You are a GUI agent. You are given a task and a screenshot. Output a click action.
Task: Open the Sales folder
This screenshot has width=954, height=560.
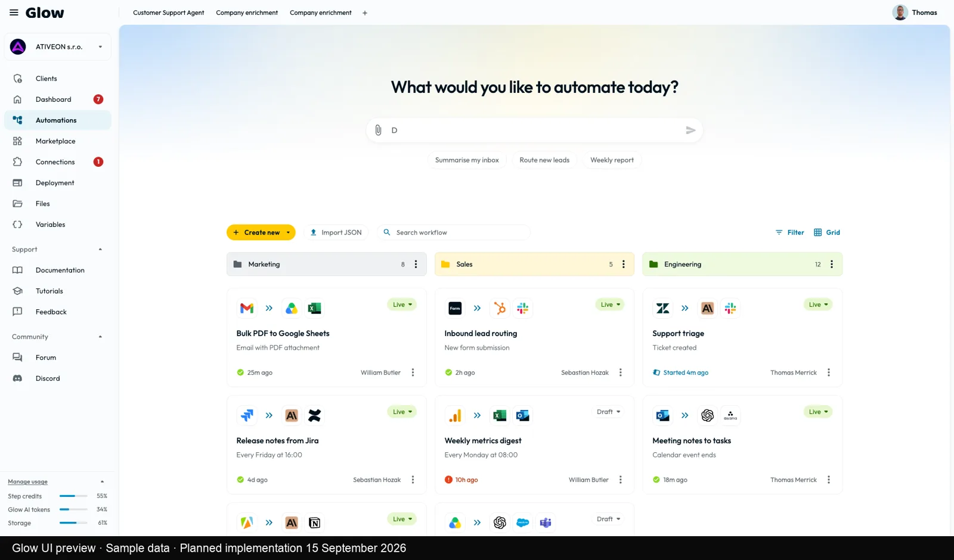coord(534,264)
